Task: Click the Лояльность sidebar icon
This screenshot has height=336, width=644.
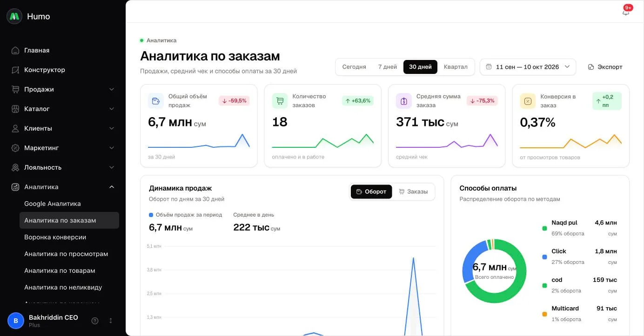Action: 15,167
